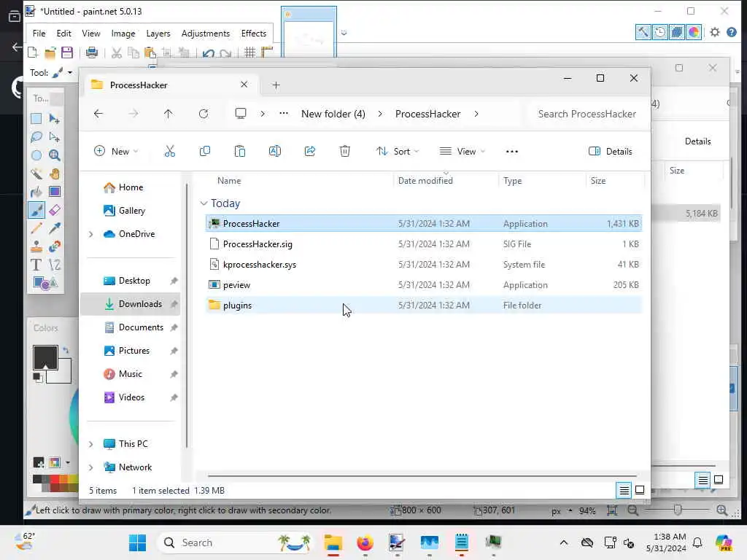This screenshot has width=747, height=560.
Task: Open paint.net Settings gear
Action: click(x=715, y=32)
